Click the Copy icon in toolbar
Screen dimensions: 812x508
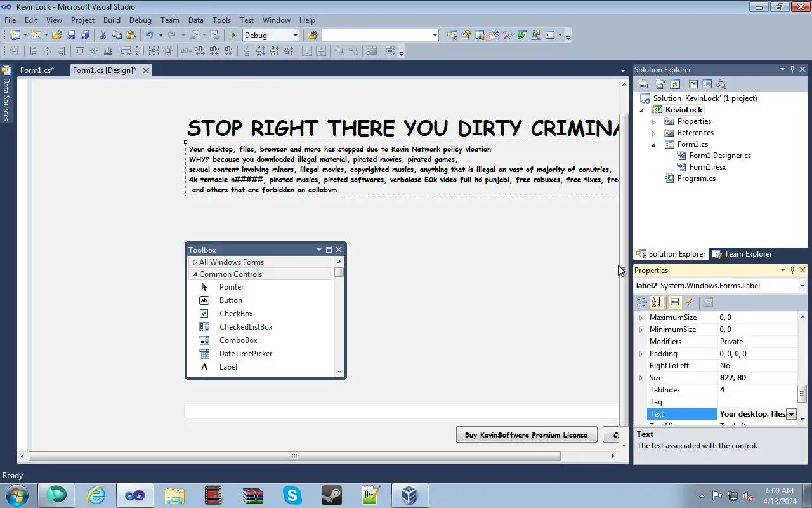[x=117, y=35]
